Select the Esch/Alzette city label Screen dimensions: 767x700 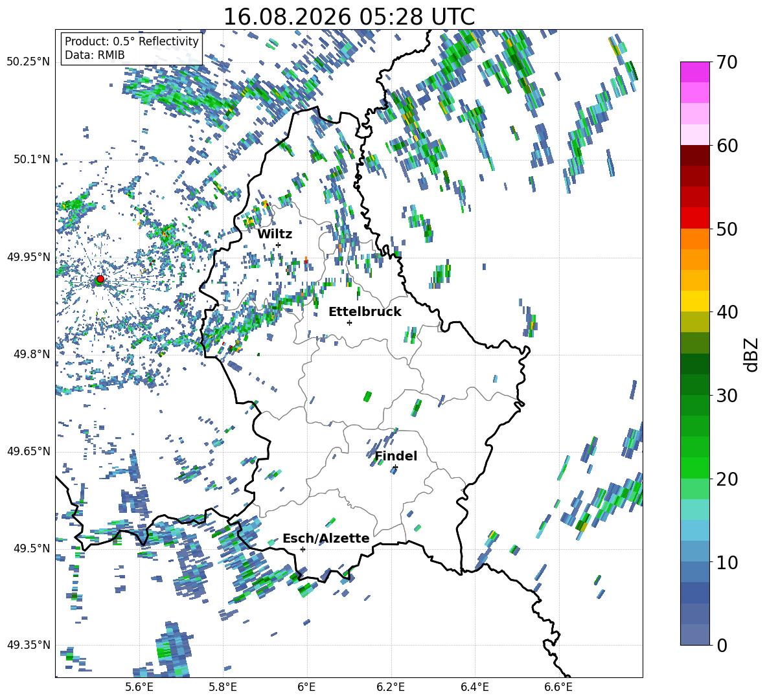click(326, 538)
